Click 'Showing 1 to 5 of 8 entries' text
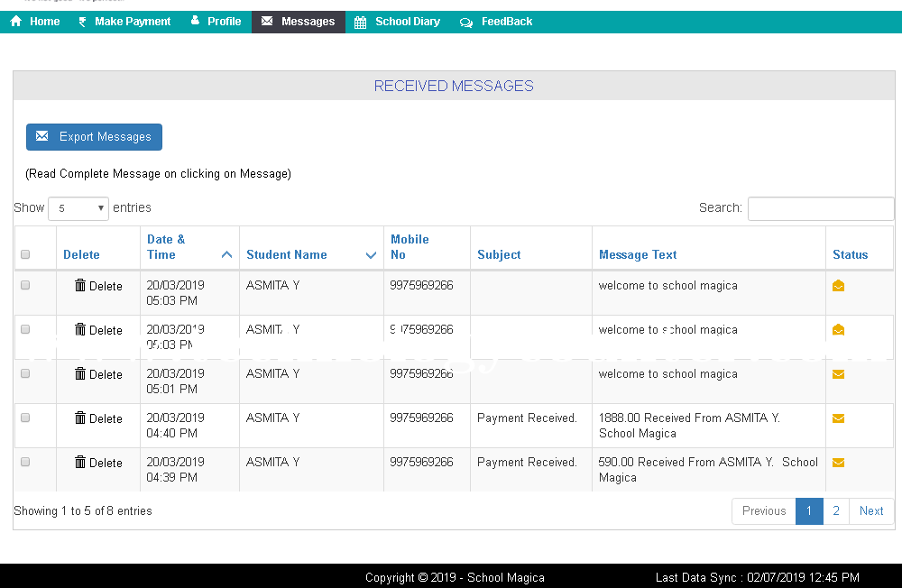 (x=83, y=511)
